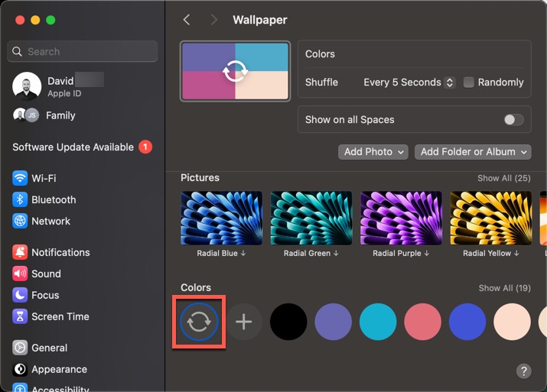
Task: Open Screen Time settings in sidebar
Action: pos(51,316)
